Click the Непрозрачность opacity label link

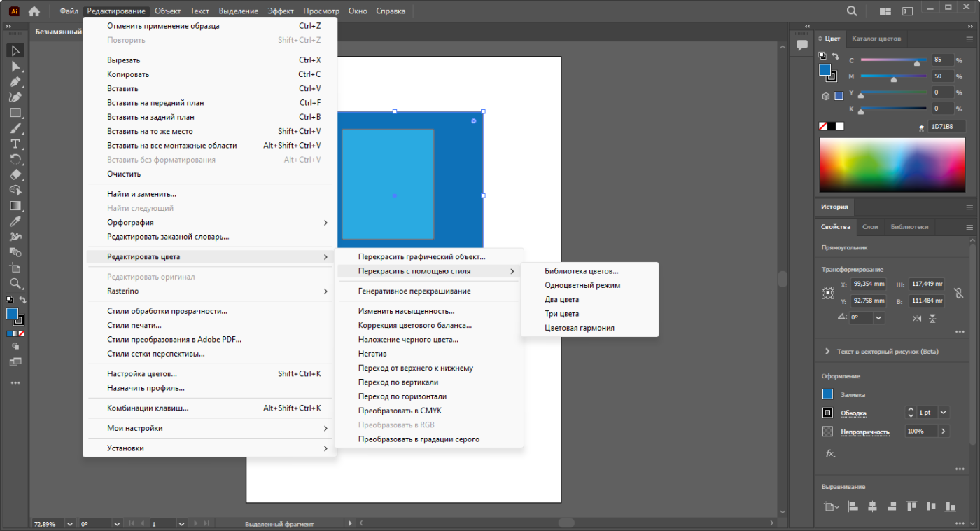[x=864, y=432]
